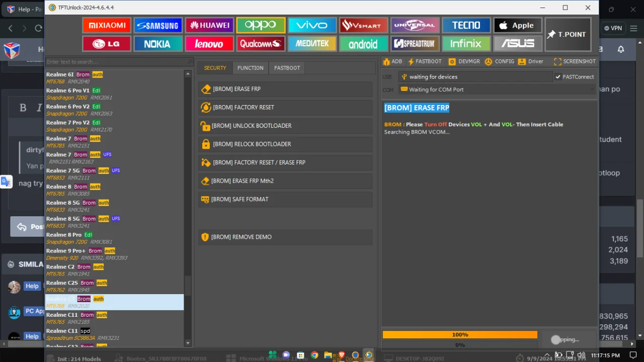This screenshot has height=362, width=644.
Task: Open Google Chrome from the taskbar
Action: [314, 355]
